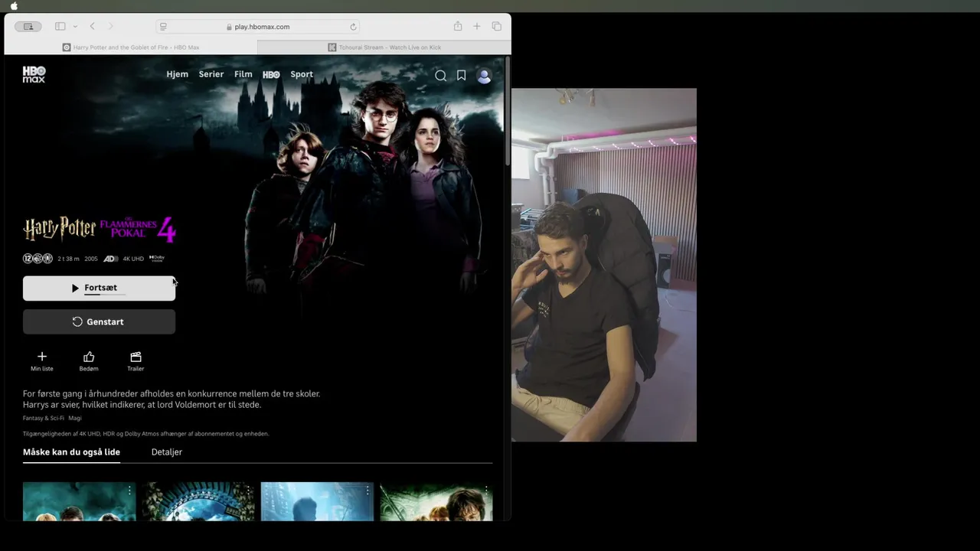Click the Dolby Vision badge
Screen dimensions: 980x551
pyautogui.click(x=157, y=259)
